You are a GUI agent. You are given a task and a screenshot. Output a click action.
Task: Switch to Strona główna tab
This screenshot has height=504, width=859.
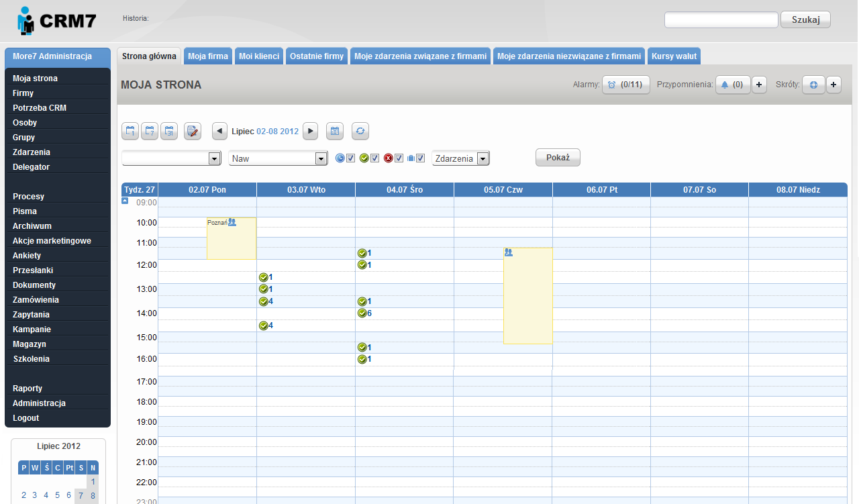coord(149,56)
